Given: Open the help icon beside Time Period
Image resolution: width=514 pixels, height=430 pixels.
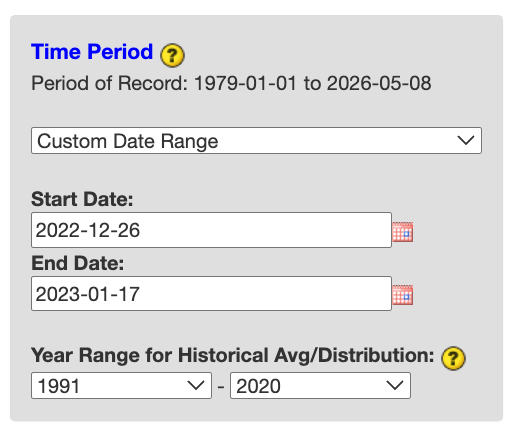Looking at the screenshot, I should pos(172,55).
